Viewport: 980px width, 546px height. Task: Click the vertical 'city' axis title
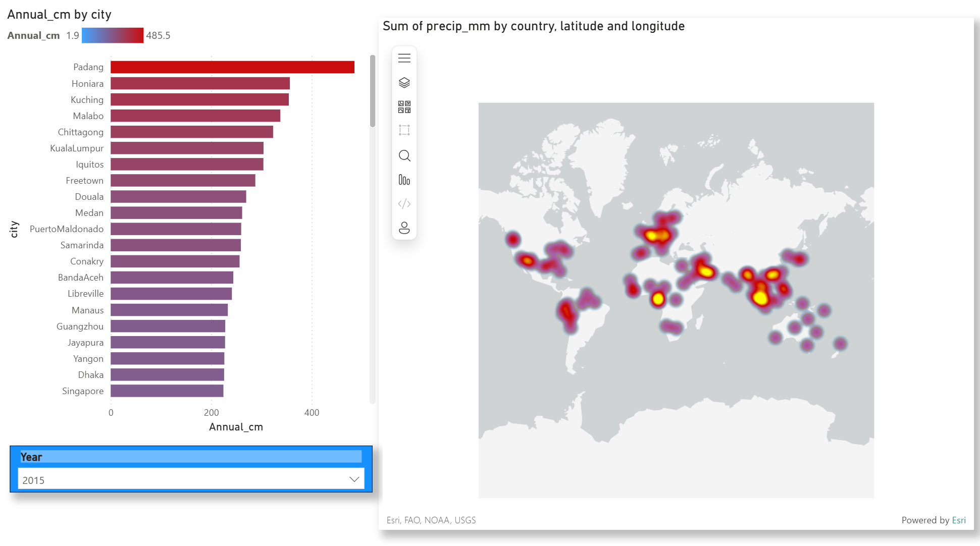tap(14, 229)
